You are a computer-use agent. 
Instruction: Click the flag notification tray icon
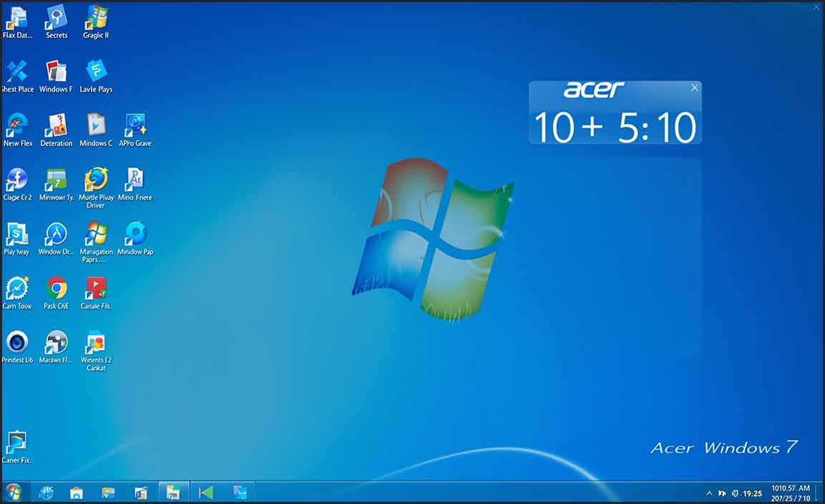[x=722, y=493]
